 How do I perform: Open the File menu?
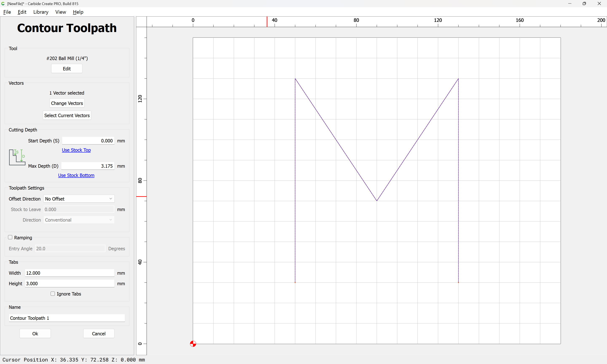[7, 12]
